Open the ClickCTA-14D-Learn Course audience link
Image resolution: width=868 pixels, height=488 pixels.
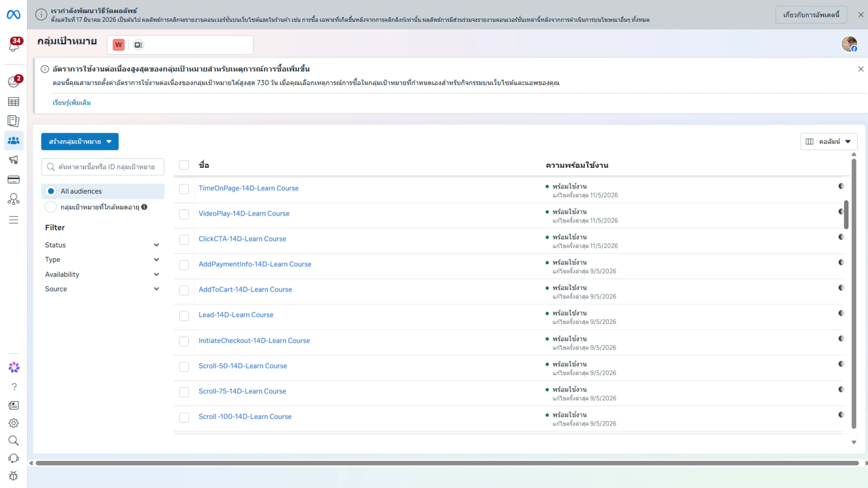tap(242, 239)
